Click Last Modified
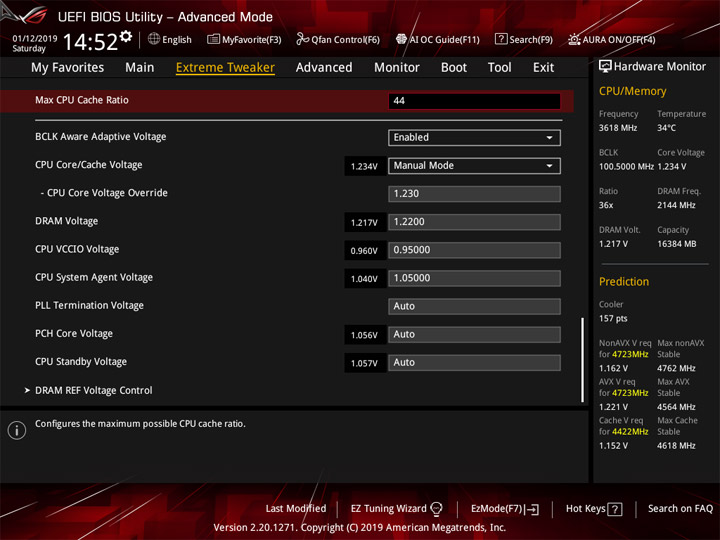720x540 pixels. pos(296,509)
